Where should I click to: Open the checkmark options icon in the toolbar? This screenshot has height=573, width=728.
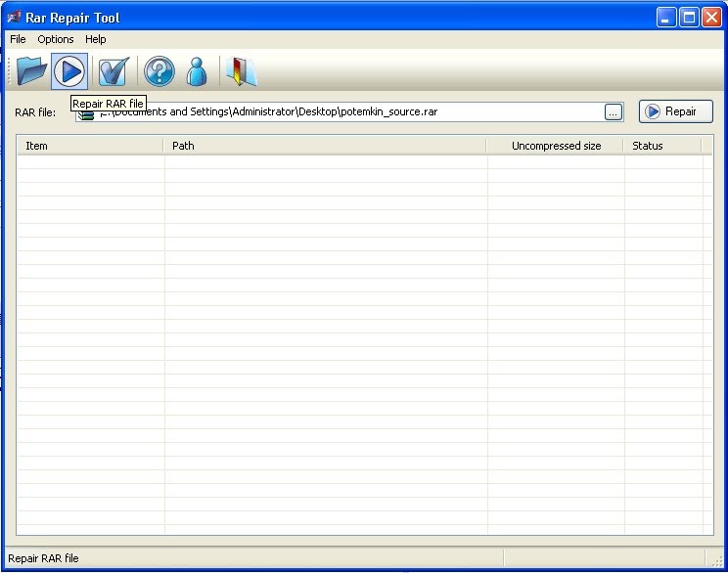pos(114,71)
